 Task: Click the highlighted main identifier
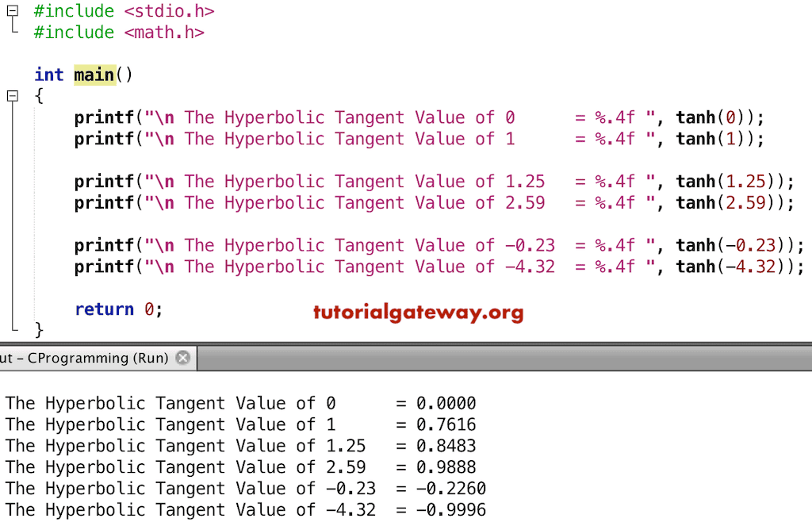coord(94,74)
